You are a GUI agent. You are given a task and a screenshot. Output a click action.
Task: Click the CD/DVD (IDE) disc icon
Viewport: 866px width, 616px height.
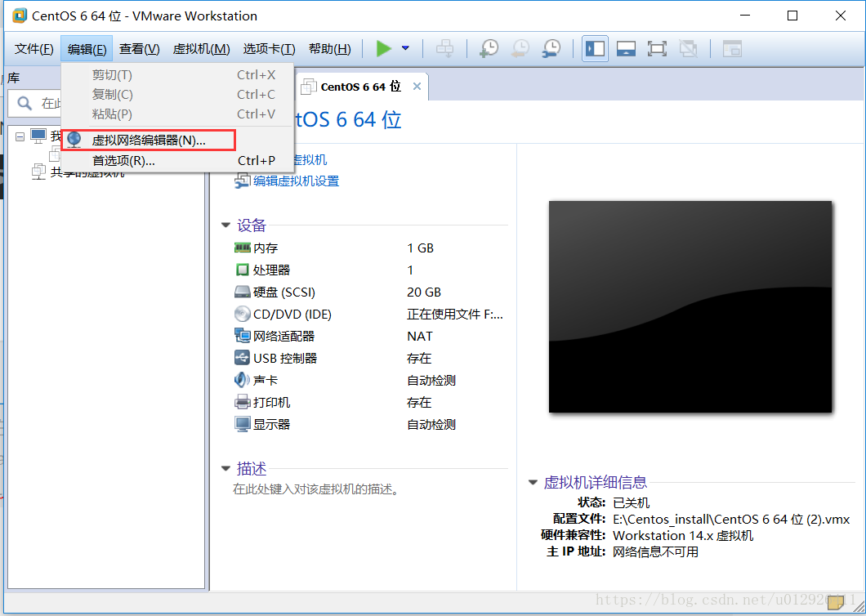pos(243,314)
